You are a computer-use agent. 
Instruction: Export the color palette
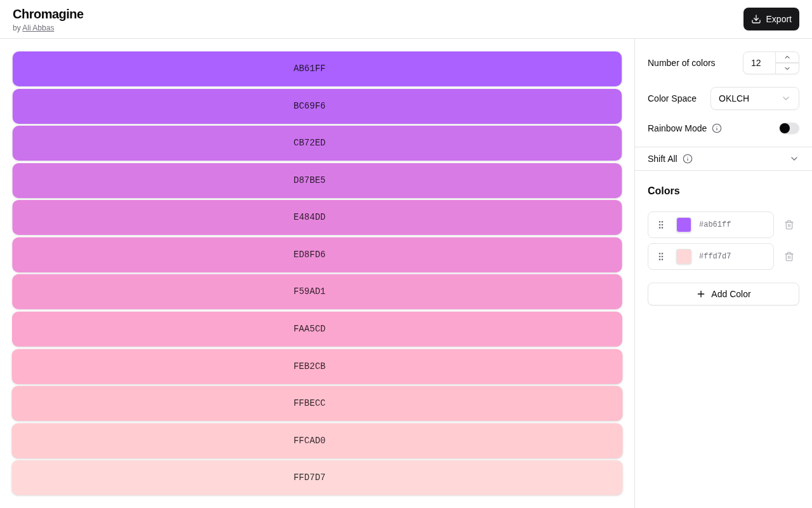pos(771,19)
